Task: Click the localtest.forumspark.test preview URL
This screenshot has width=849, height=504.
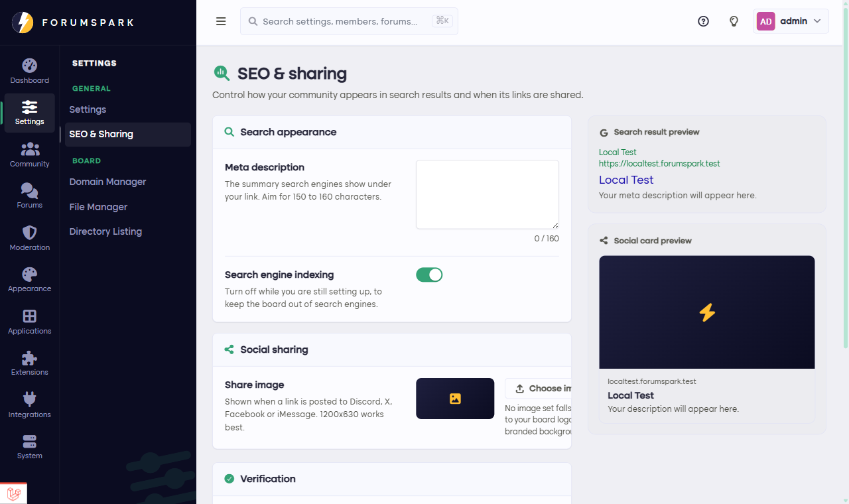Action: click(659, 163)
